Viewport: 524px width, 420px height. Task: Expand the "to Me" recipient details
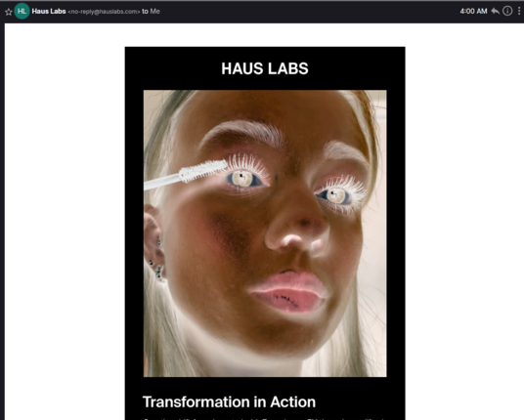151,12
